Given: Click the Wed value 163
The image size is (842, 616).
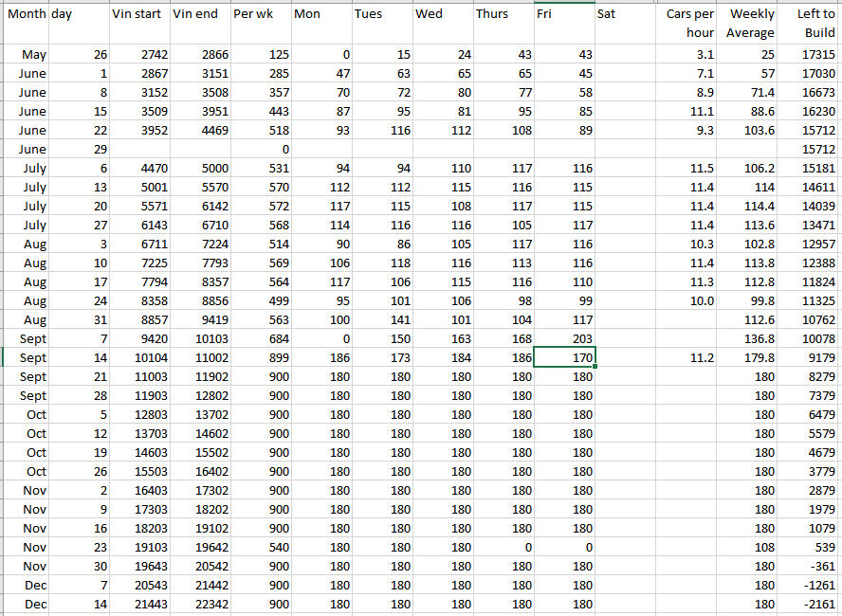Looking at the screenshot, I should point(444,339).
